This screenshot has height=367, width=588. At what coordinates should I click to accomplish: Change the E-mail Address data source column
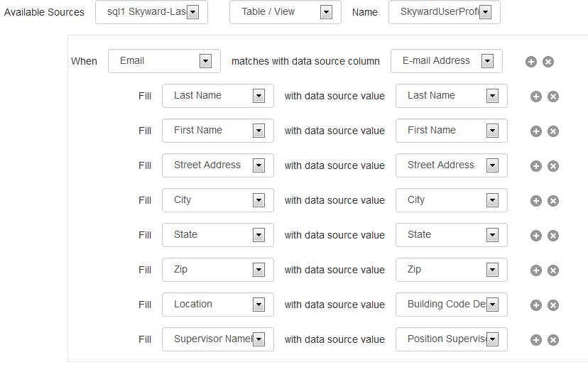tap(447, 61)
